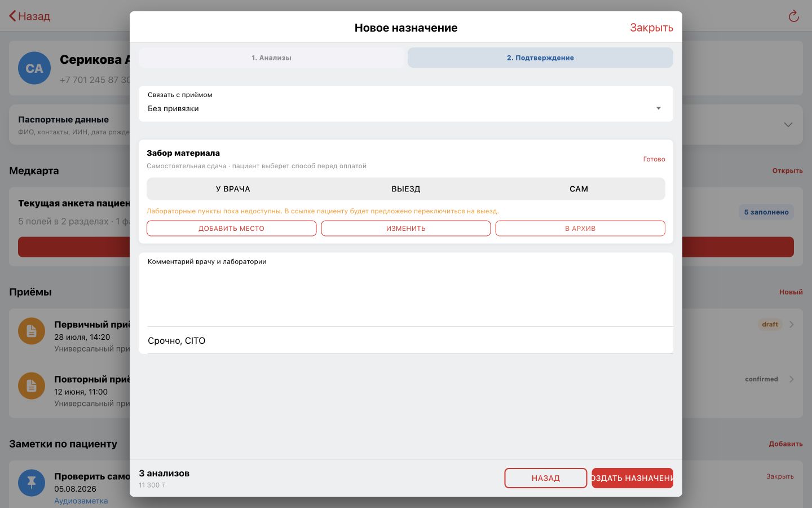Expand the Паспортные данные section chevron
Image resolution: width=812 pixels, height=508 pixels.
coord(788,125)
